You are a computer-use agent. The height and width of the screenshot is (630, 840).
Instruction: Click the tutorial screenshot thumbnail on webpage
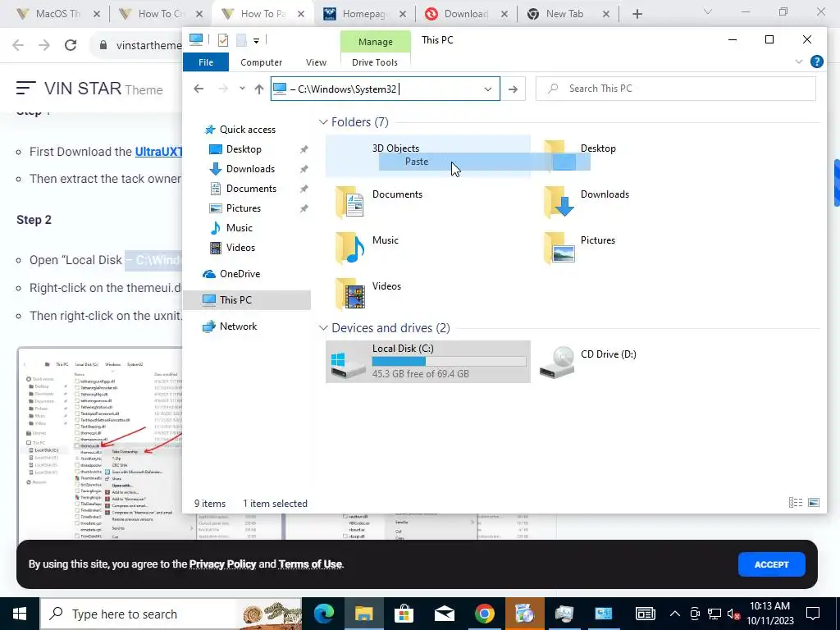tap(100, 444)
